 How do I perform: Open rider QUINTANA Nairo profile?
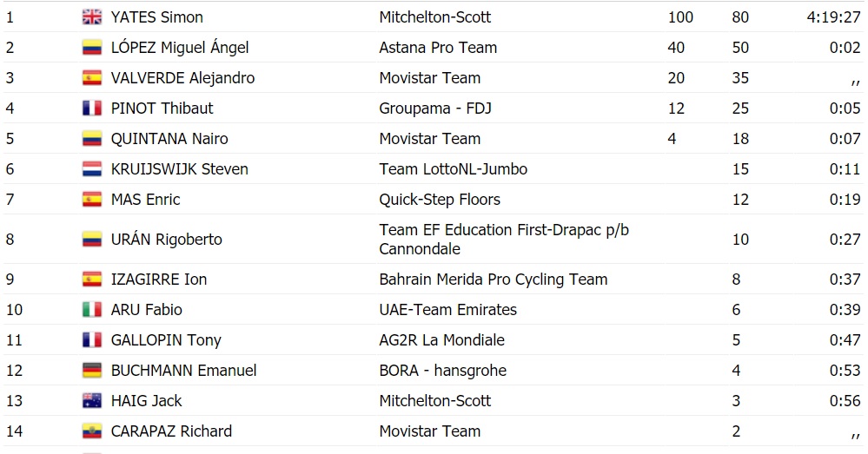(169, 139)
